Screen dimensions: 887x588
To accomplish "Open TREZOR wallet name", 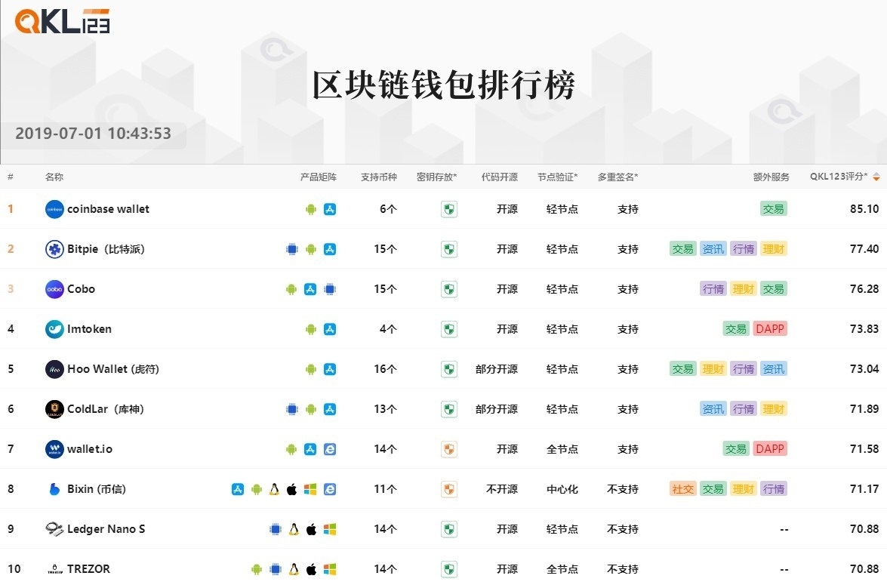I will pyautogui.click(x=89, y=569).
